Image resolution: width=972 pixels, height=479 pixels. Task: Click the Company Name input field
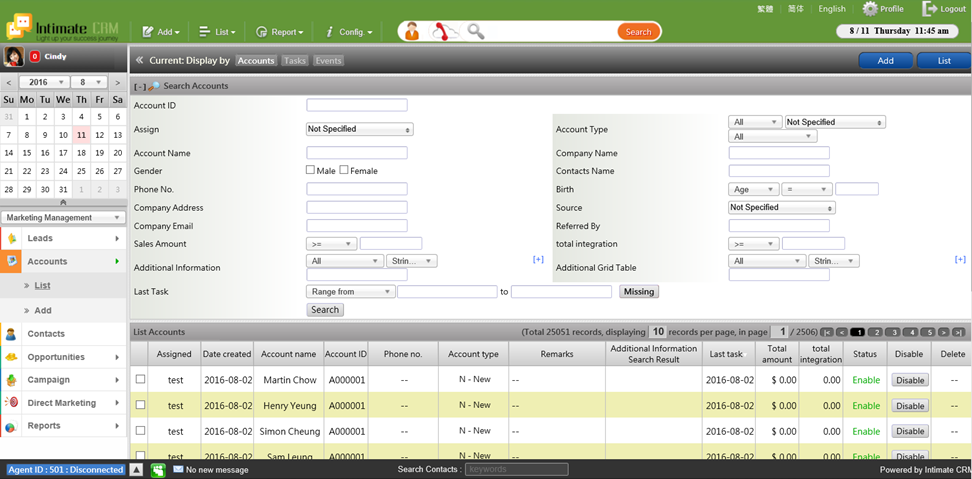coord(779,153)
